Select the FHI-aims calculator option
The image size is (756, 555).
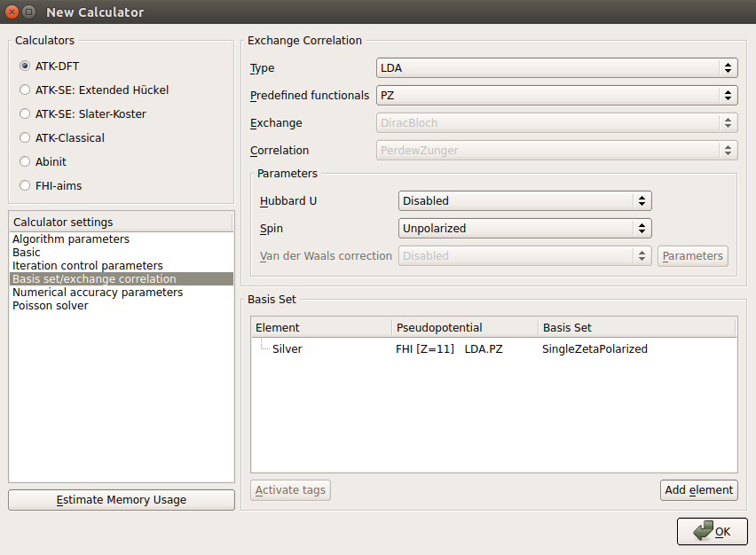[x=51, y=185]
